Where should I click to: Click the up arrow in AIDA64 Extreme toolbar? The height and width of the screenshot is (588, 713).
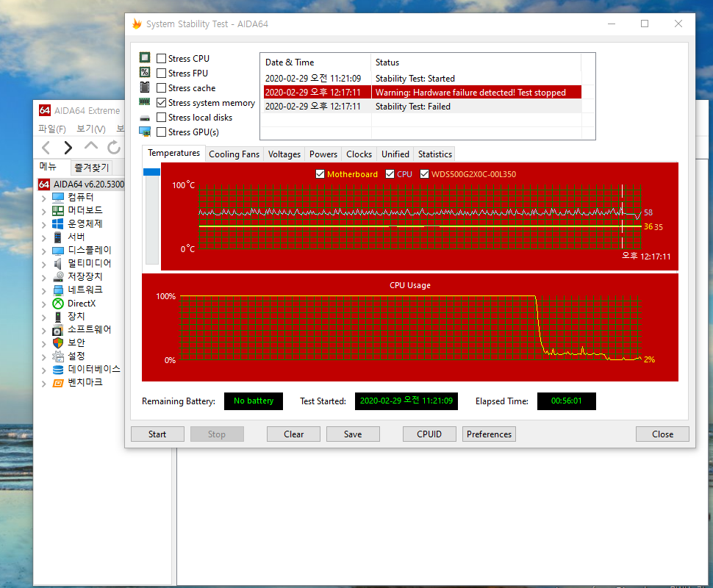tap(91, 146)
